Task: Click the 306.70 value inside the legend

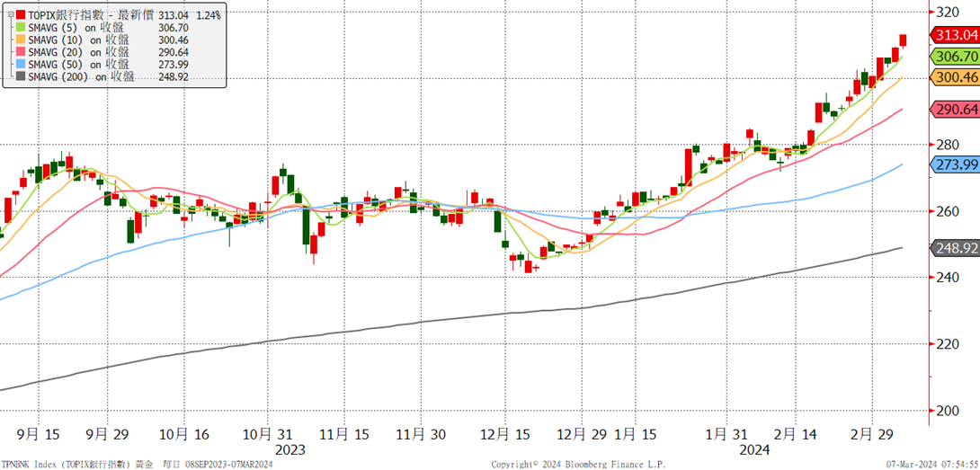Action: 174,28
